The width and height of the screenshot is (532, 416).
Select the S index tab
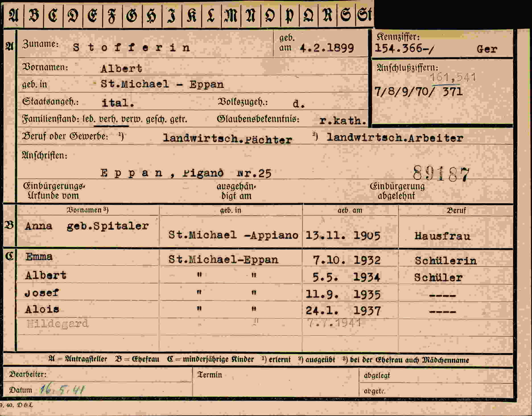pyautogui.click(x=346, y=16)
